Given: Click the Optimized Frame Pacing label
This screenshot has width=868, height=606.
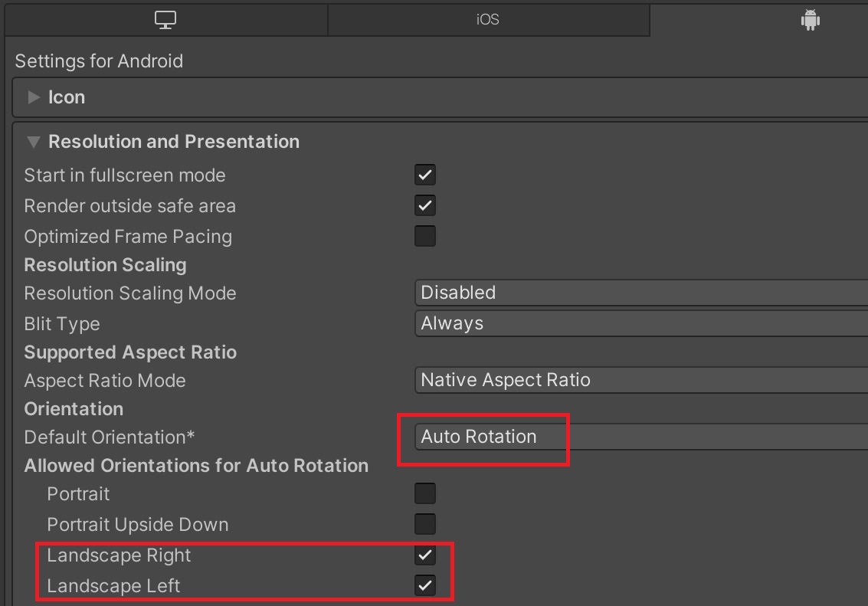Looking at the screenshot, I should [128, 237].
